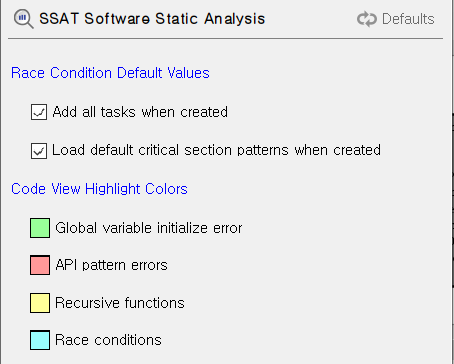The height and width of the screenshot is (364, 454).
Task: Click the Global variable initialize error label
Action: [x=149, y=228]
